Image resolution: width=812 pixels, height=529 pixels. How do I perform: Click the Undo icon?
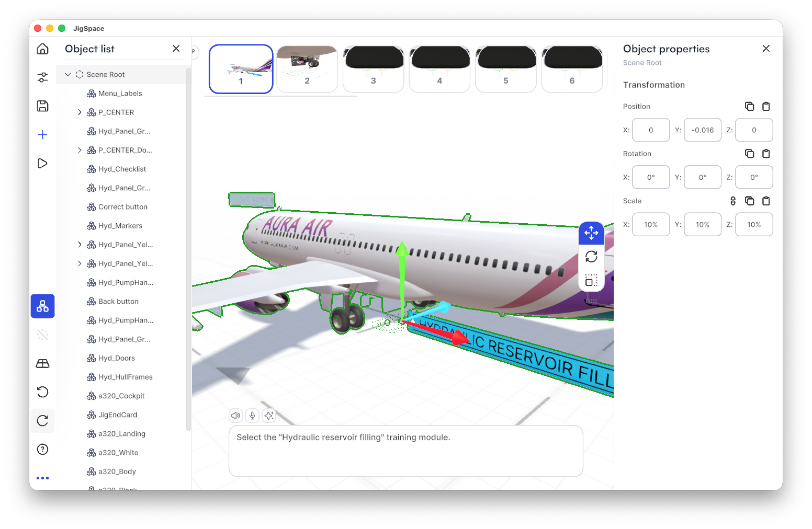[43, 392]
